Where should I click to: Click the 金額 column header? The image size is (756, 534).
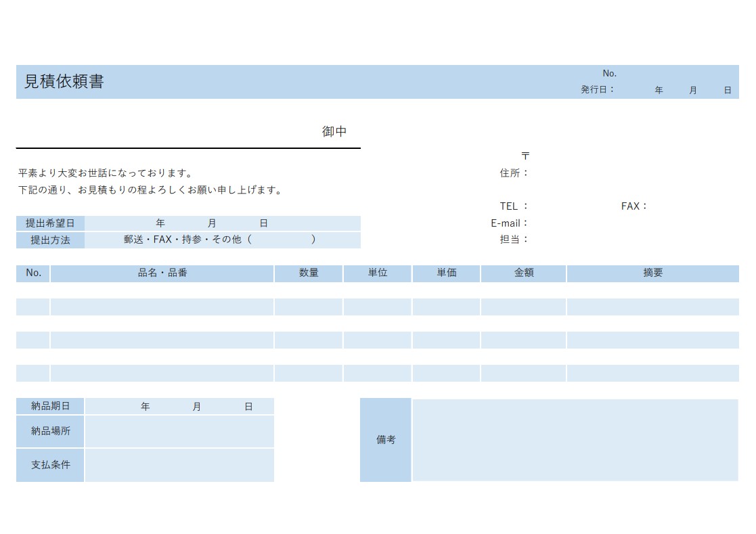tap(523, 273)
